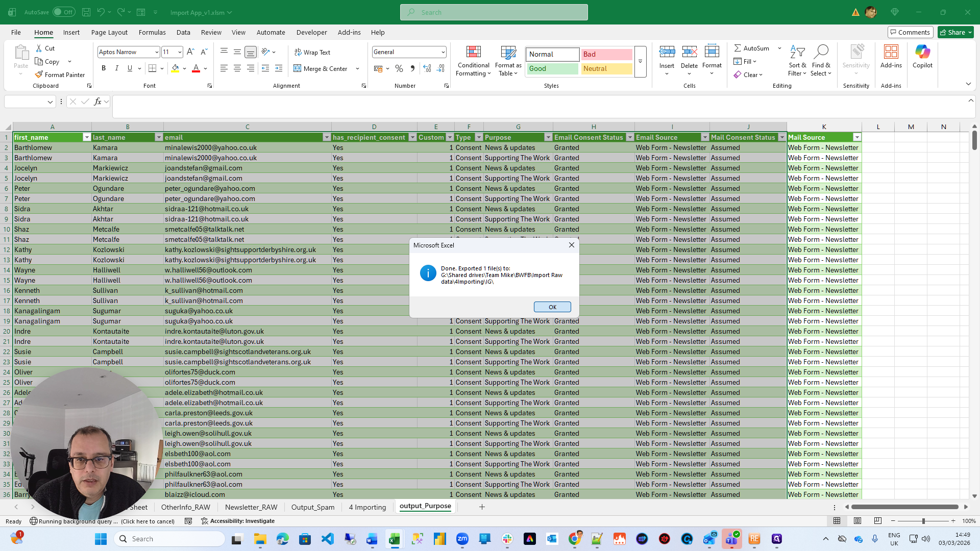Click the Percent Style icon
Viewport: 980px width, 551px height.
pos(399,68)
